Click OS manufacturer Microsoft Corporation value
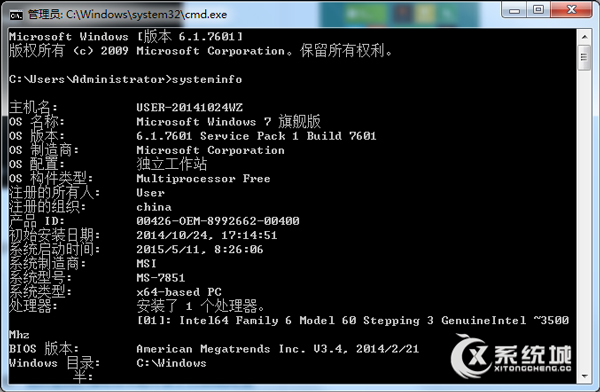 tap(210, 150)
